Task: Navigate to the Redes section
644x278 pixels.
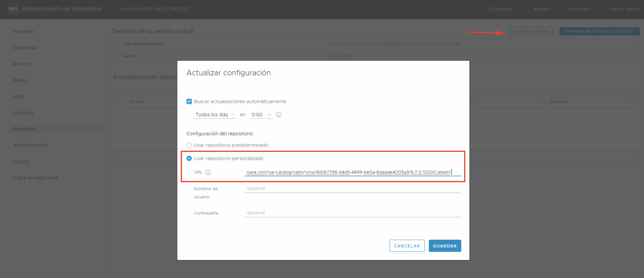Action: pos(20,80)
